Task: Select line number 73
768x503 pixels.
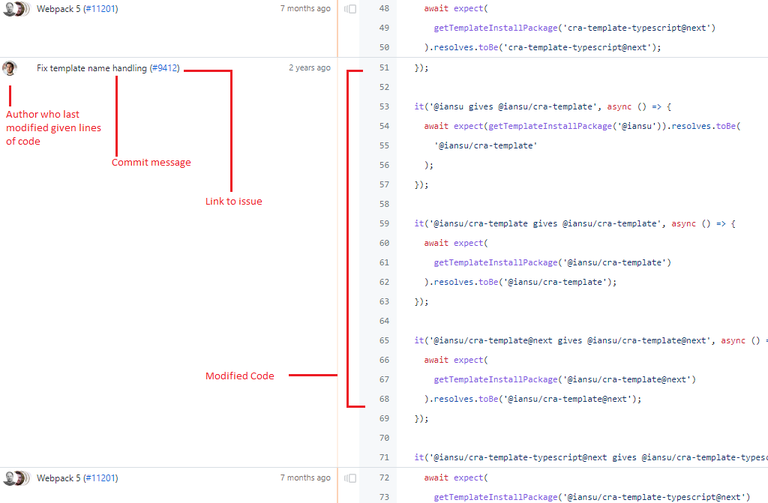Action: click(384, 497)
